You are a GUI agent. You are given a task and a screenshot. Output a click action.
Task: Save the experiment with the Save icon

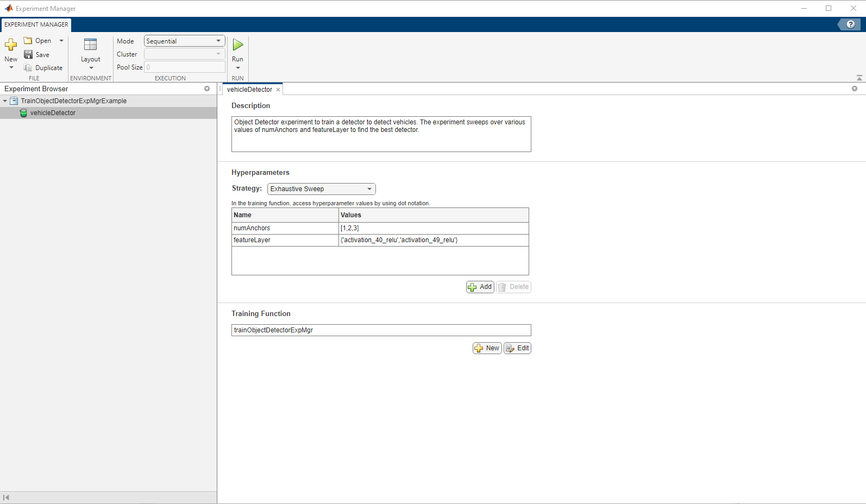pyautogui.click(x=28, y=54)
